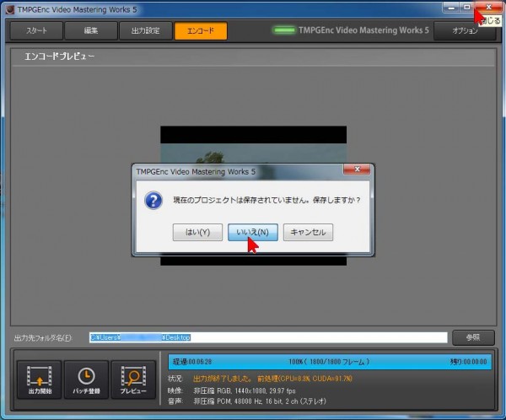Click キャンセル in the dialog
This screenshot has width=506, height=420.
(x=308, y=232)
